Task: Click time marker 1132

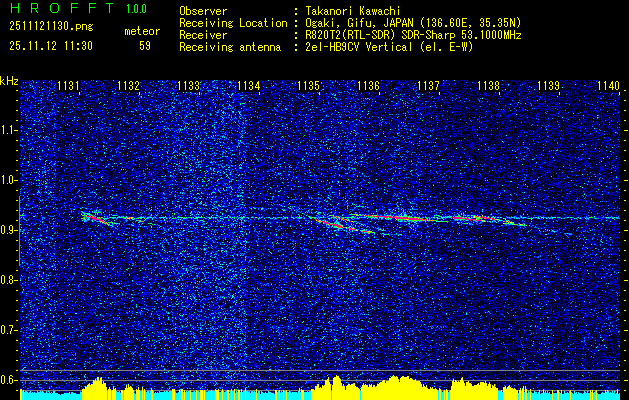Action: (128, 86)
